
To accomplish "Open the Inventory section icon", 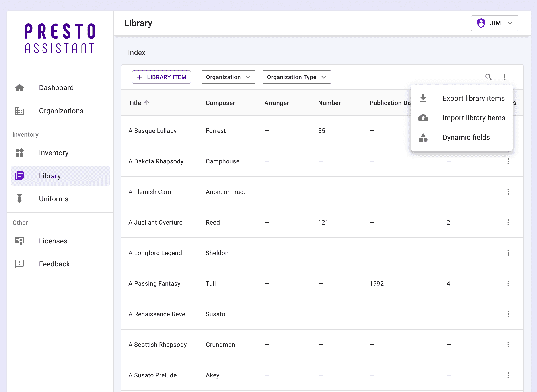I will click(x=19, y=153).
